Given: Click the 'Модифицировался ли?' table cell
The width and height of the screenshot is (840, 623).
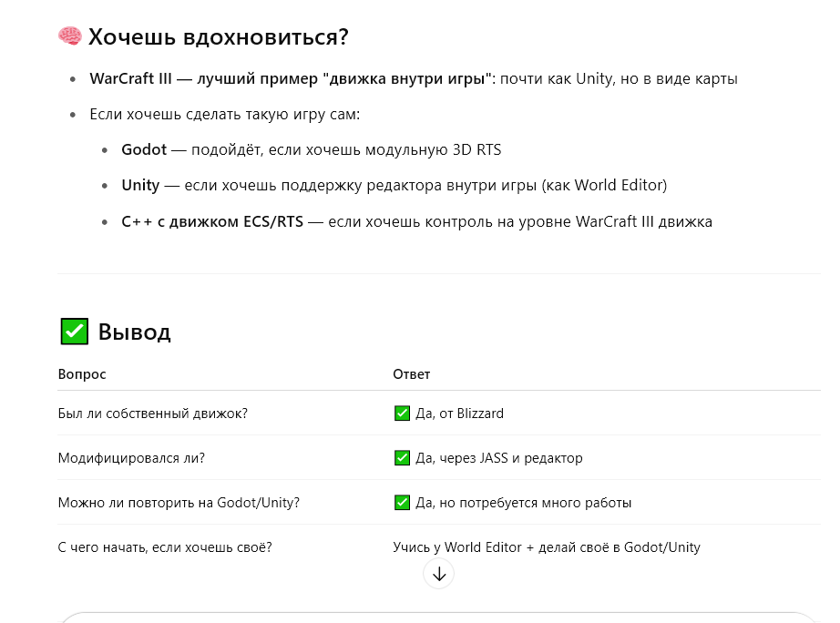Looking at the screenshot, I should click(131, 458).
